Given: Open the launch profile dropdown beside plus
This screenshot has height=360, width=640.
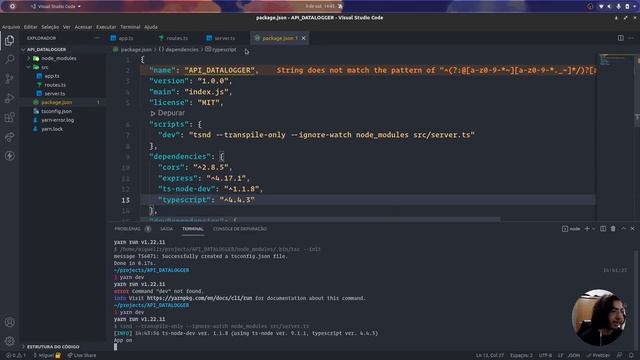Looking at the screenshot, I should [x=593, y=229].
